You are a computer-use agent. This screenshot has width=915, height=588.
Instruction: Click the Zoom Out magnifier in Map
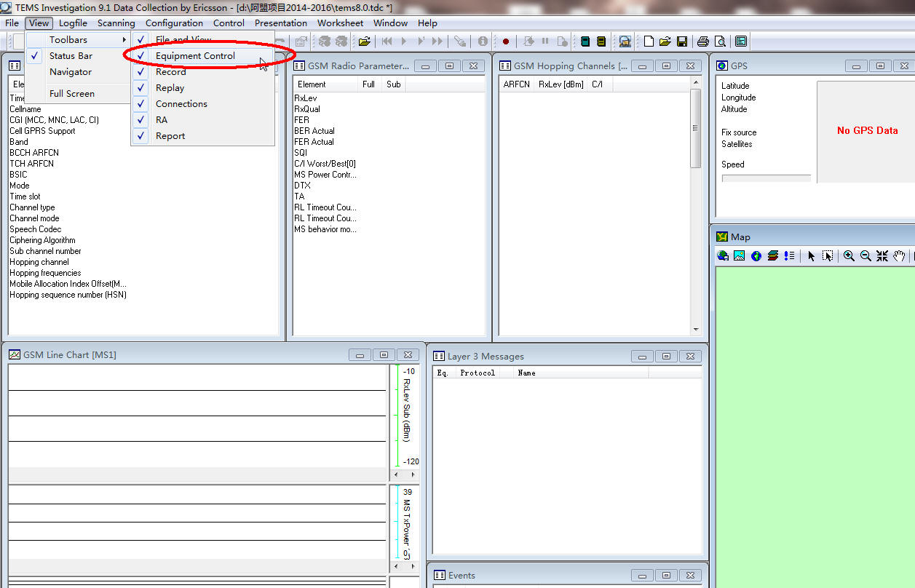pos(866,255)
